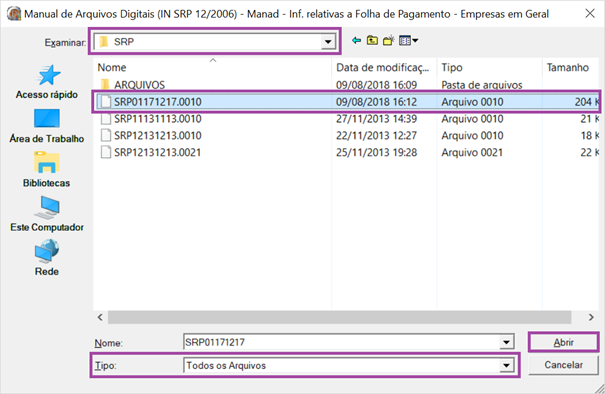Click the horizontal scrollbar thumb
This screenshot has height=394, width=605.
pyautogui.click(x=340, y=317)
